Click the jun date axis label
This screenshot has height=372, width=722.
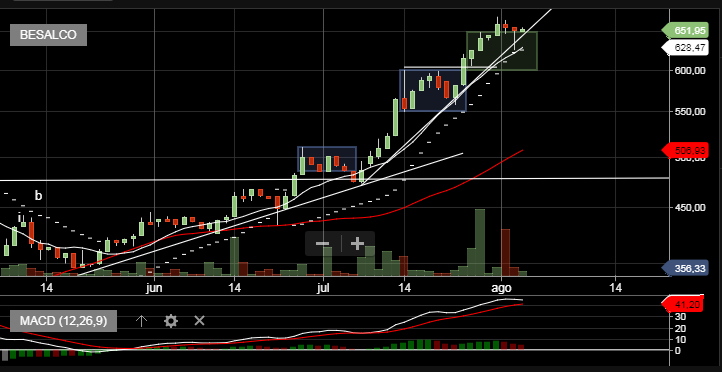154,289
